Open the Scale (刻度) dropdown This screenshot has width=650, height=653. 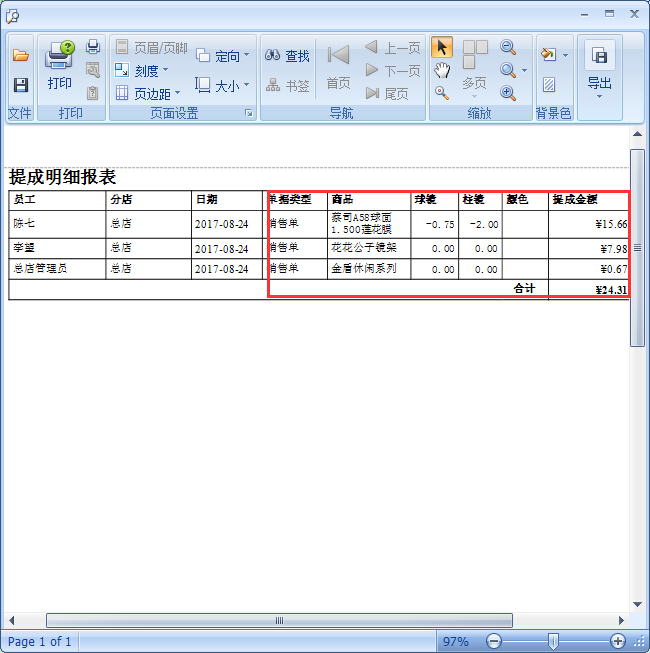(141, 70)
